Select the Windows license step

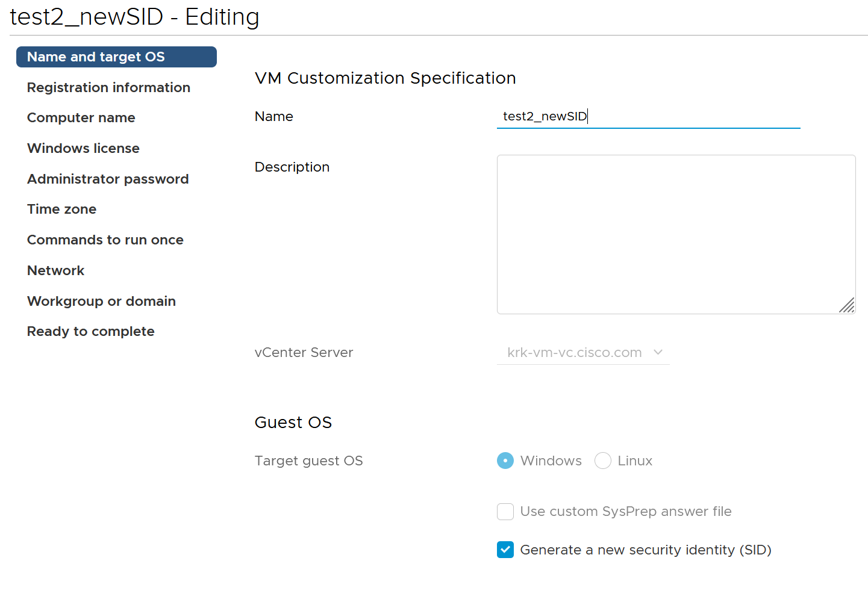pyautogui.click(x=83, y=148)
